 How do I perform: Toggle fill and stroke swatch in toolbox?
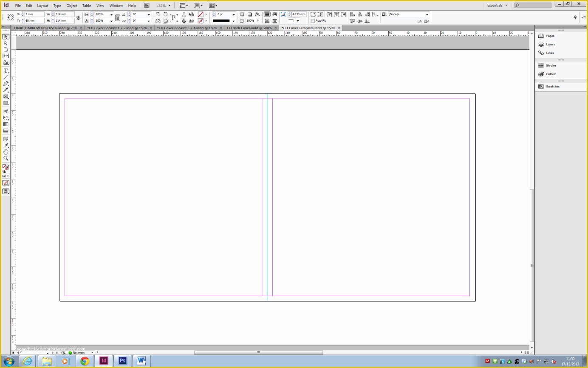pyautogui.click(x=6, y=167)
